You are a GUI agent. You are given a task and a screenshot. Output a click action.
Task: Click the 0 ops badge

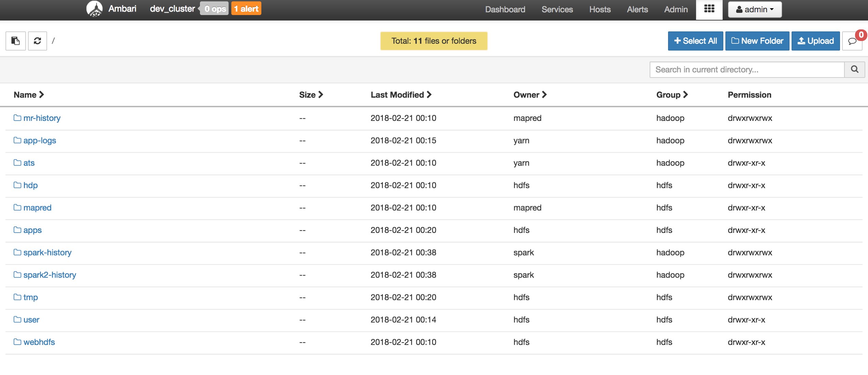point(215,9)
